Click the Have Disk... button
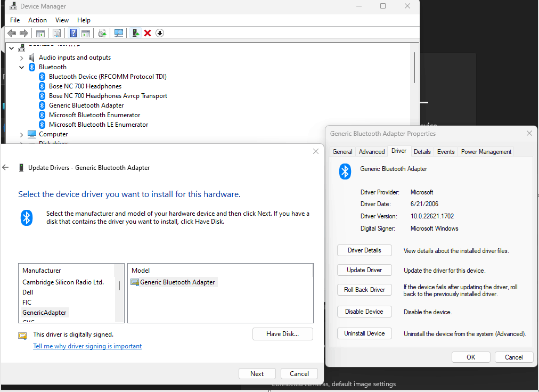The height and width of the screenshot is (392, 539). (283, 334)
